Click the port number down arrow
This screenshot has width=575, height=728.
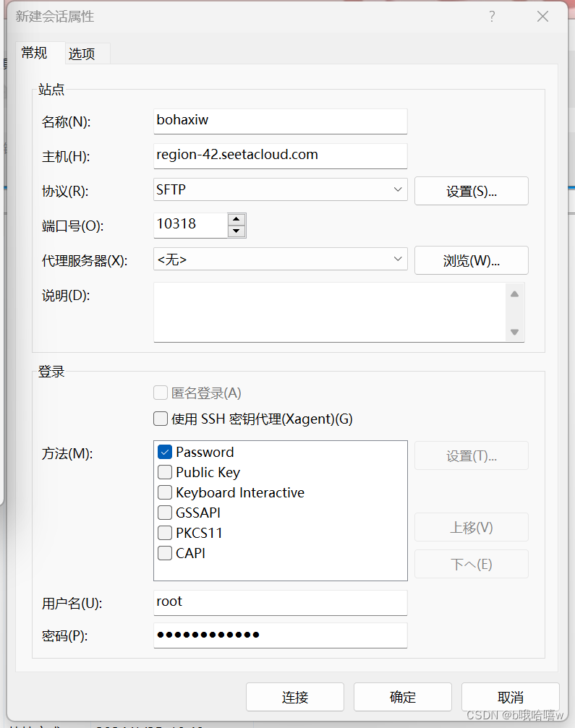[237, 231]
